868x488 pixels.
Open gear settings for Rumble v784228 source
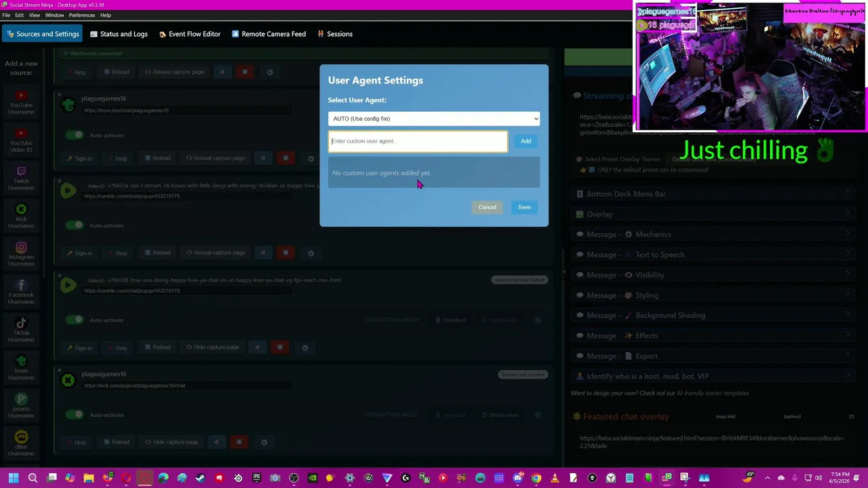coord(304,348)
